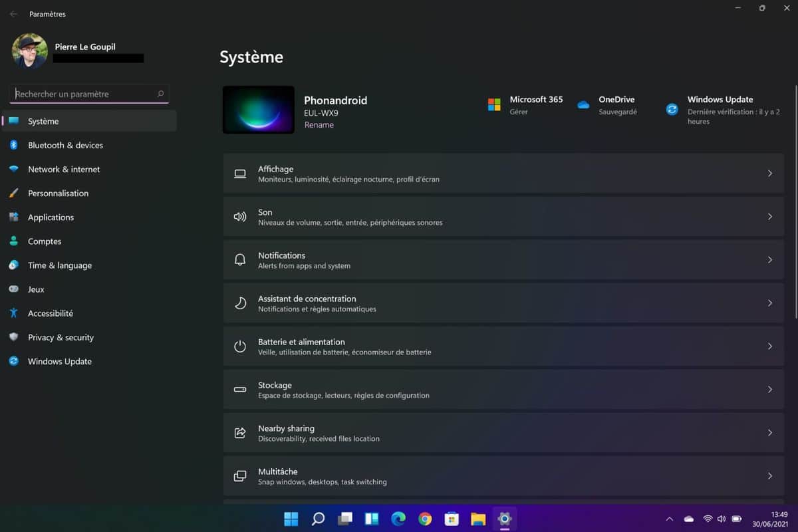Click the shield icon for Privacy & security
This screenshot has height=532, width=798.
click(x=13, y=337)
